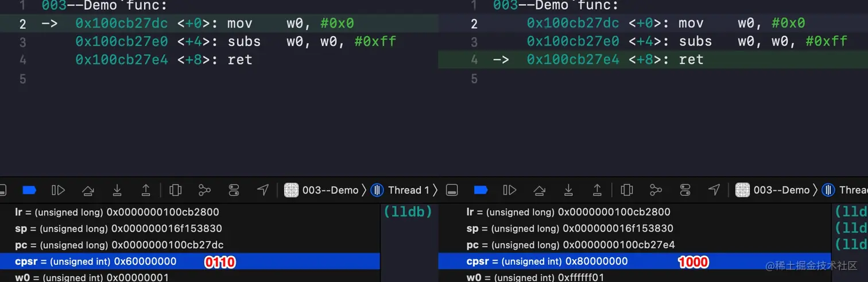Click line number 3 gutter in left editor

pos(22,42)
